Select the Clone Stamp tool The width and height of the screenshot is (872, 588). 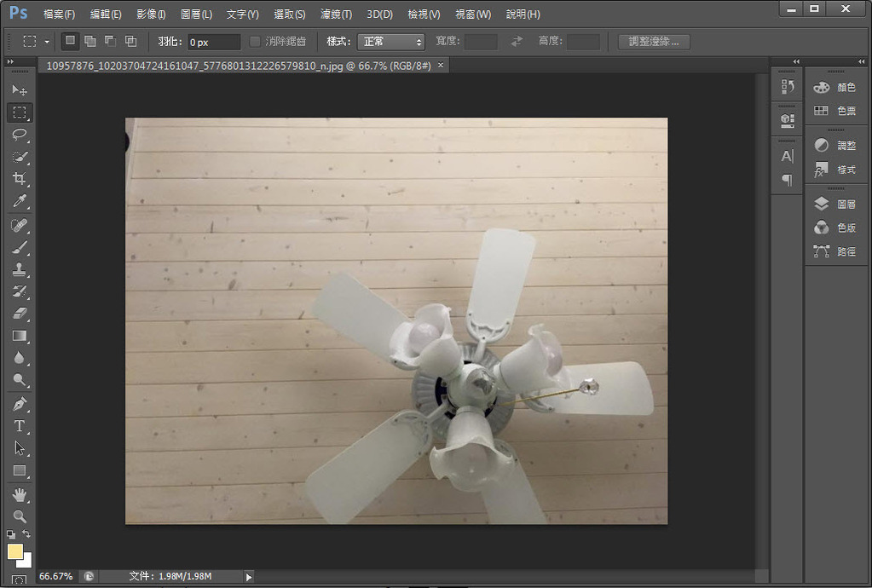(x=20, y=269)
